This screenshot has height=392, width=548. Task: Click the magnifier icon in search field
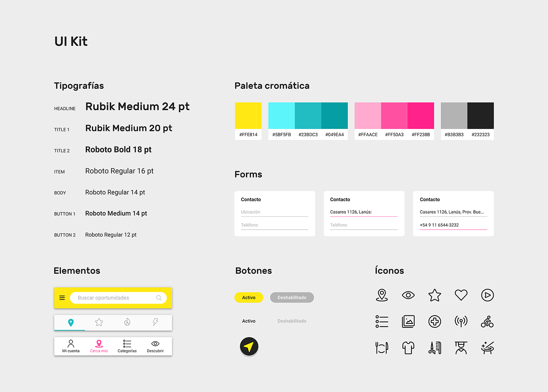pyautogui.click(x=159, y=298)
